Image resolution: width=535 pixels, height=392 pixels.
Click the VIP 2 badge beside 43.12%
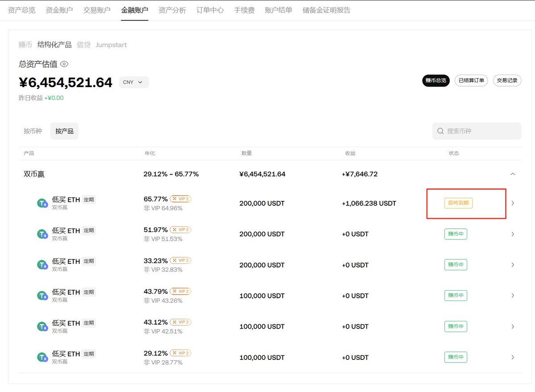(x=181, y=322)
